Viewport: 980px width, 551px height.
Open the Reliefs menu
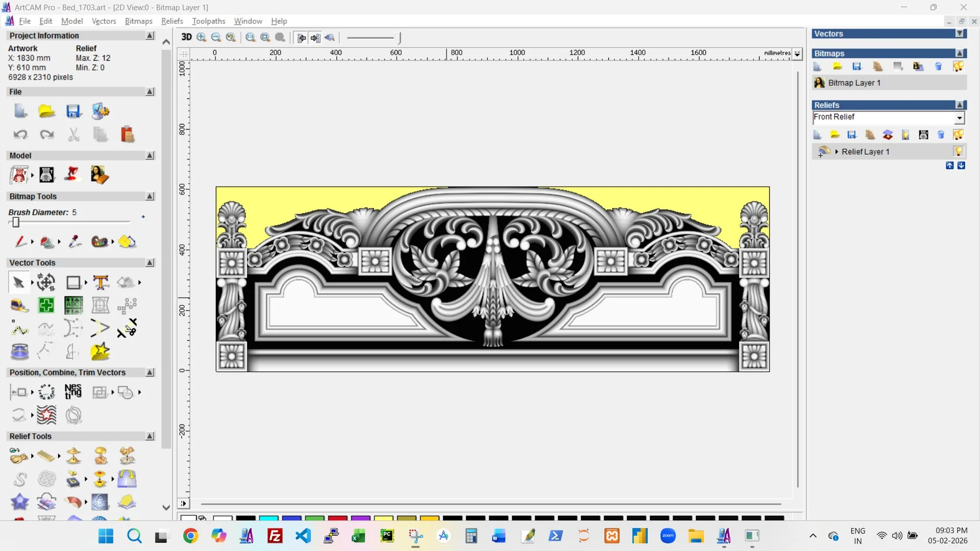(x=172, y=21)
